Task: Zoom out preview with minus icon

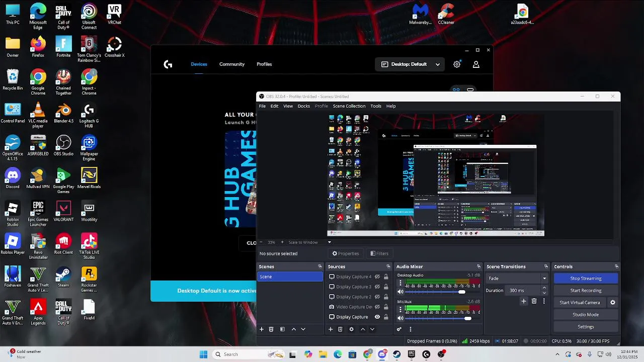Action: [261, 242]
